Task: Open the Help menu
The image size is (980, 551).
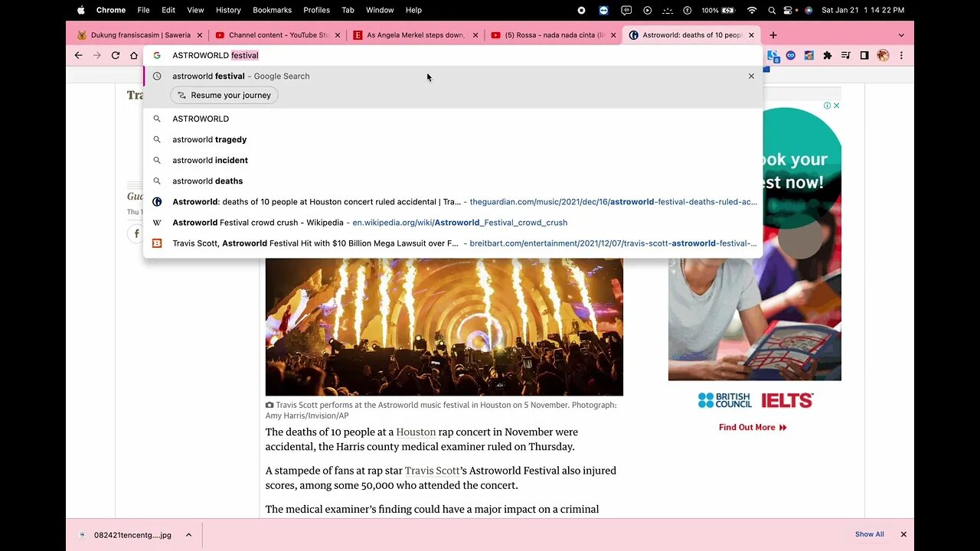Action: [x=413, y=10]
